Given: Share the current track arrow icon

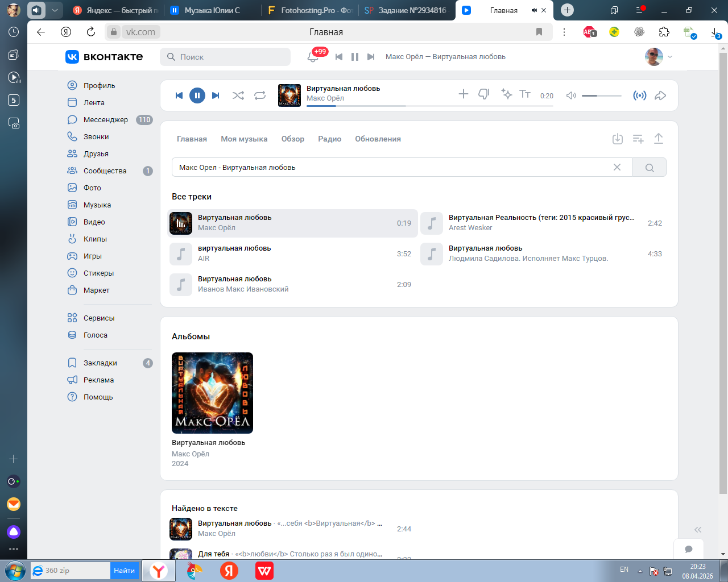Looking at the screenshot, I should pyautogui.click(x=660, y=95).
